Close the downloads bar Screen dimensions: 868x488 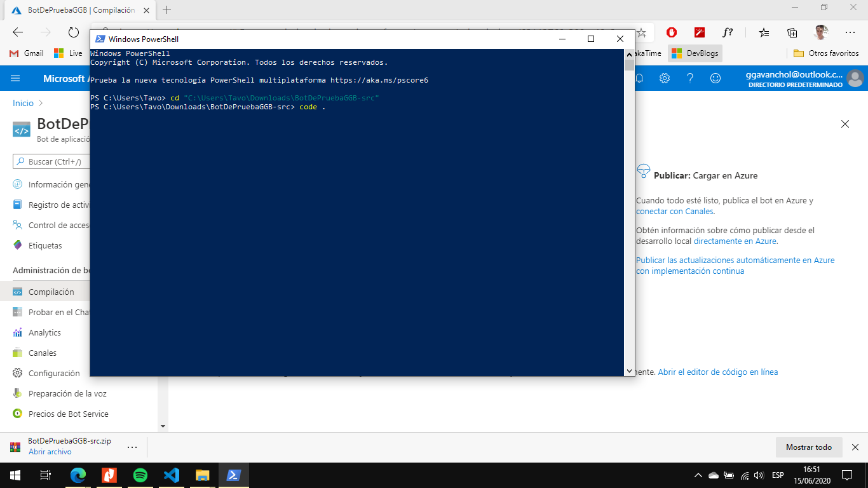[x=855, y=447]
